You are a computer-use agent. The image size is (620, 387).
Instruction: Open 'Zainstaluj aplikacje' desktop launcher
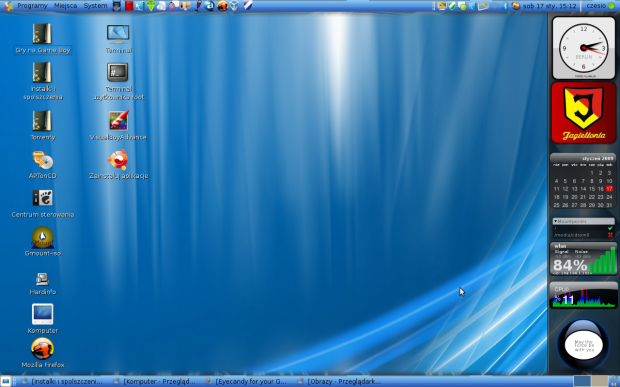click(x=118, y=164)
